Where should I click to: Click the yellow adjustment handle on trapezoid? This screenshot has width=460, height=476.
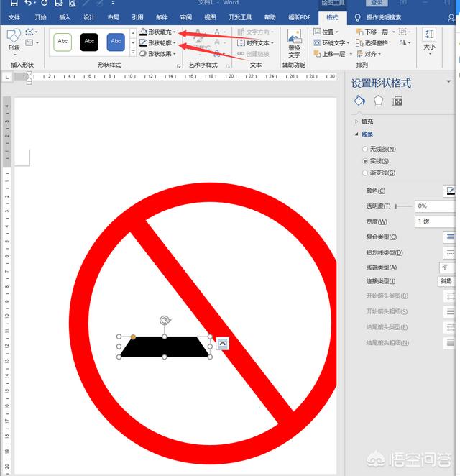click(x=133, y=337)
